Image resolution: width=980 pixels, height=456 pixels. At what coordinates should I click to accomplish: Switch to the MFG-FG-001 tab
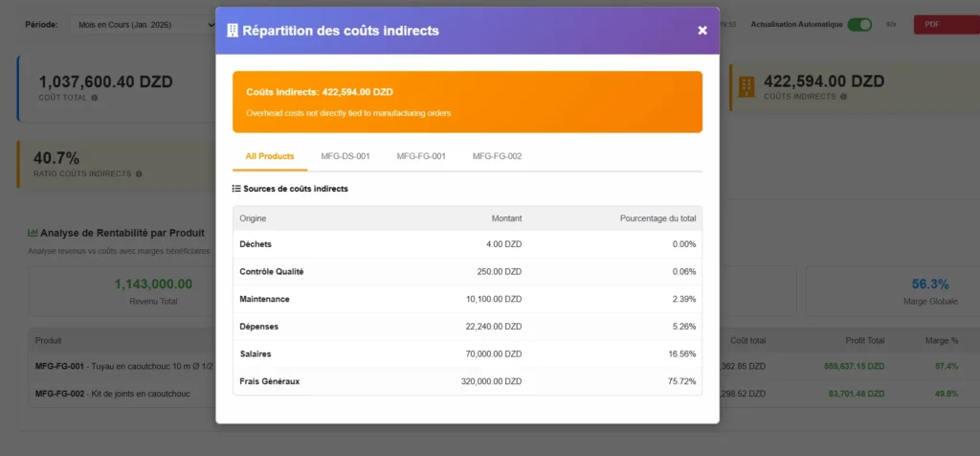(421, 156)
